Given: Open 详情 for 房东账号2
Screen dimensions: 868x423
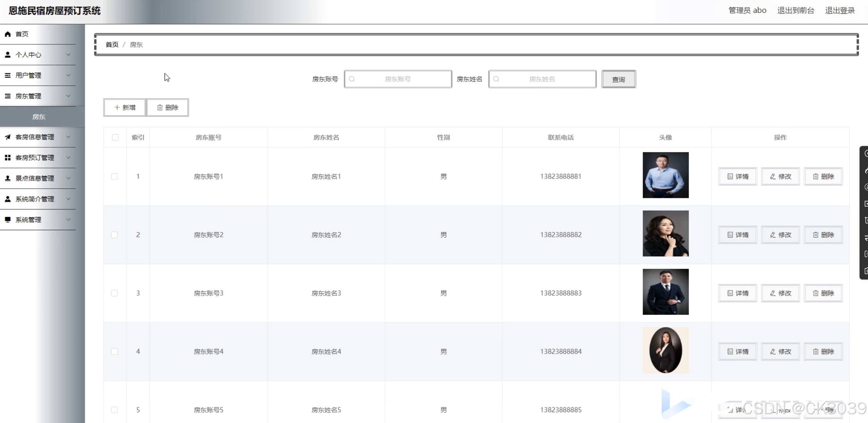Looking at the screenshot, I should tap(738, 235).
